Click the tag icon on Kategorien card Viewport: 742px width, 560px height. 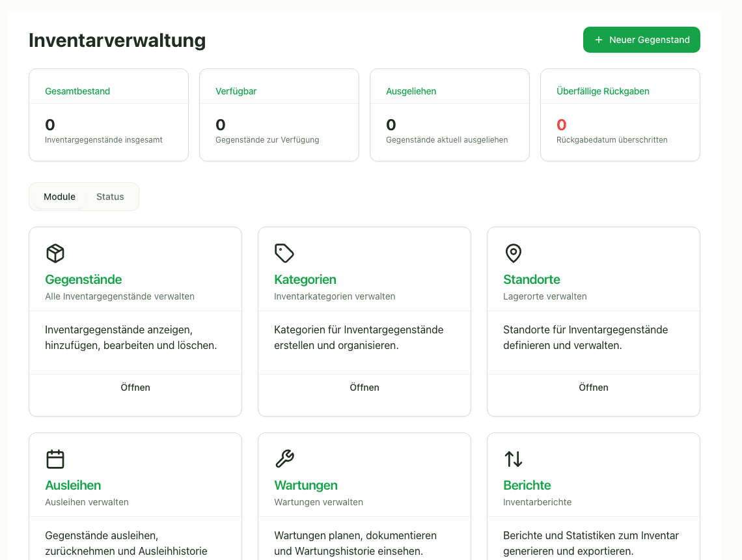284,253
